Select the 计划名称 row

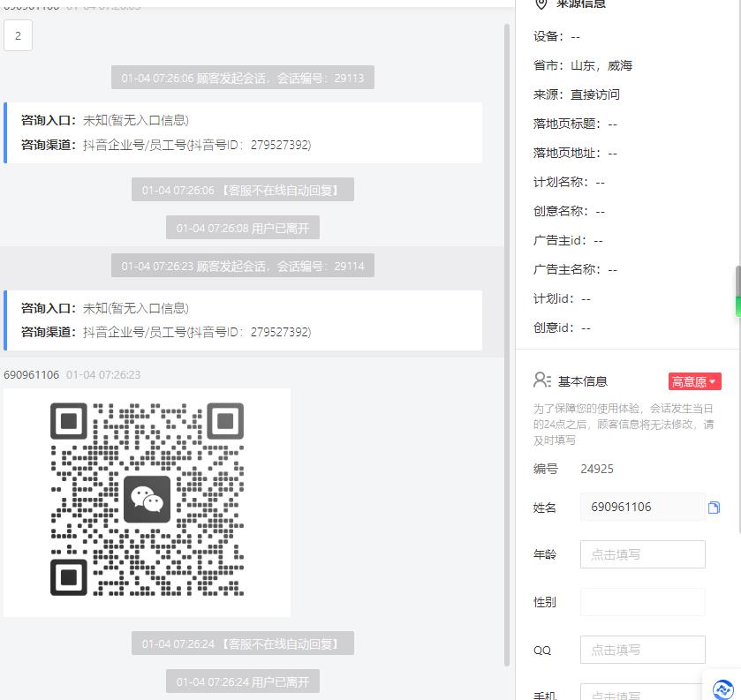(569, 182)
